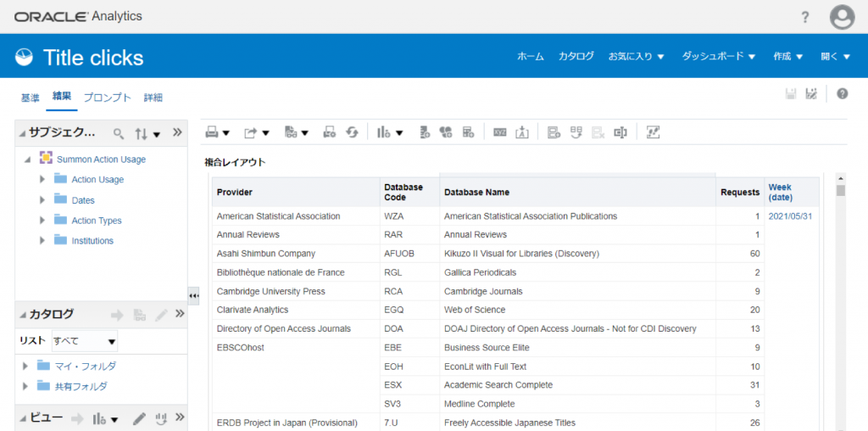Open the 作成 menu
Image resolution: width=868 pixels, height=431 pixels.
click(788, 57)
